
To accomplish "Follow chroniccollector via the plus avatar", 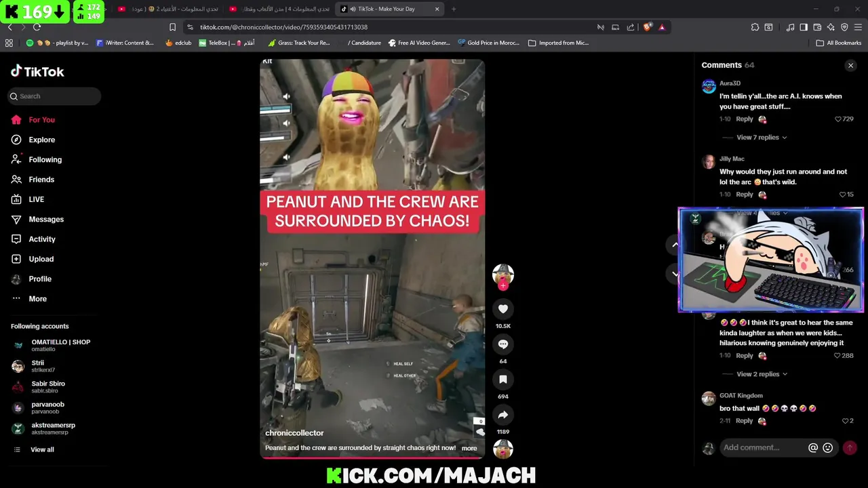I will point(503,285).
